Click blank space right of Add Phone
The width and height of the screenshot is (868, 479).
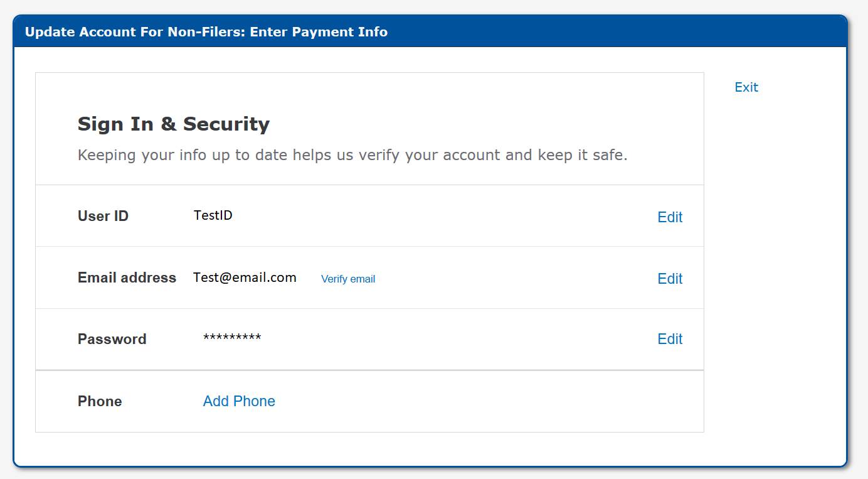tap(489, 401)
